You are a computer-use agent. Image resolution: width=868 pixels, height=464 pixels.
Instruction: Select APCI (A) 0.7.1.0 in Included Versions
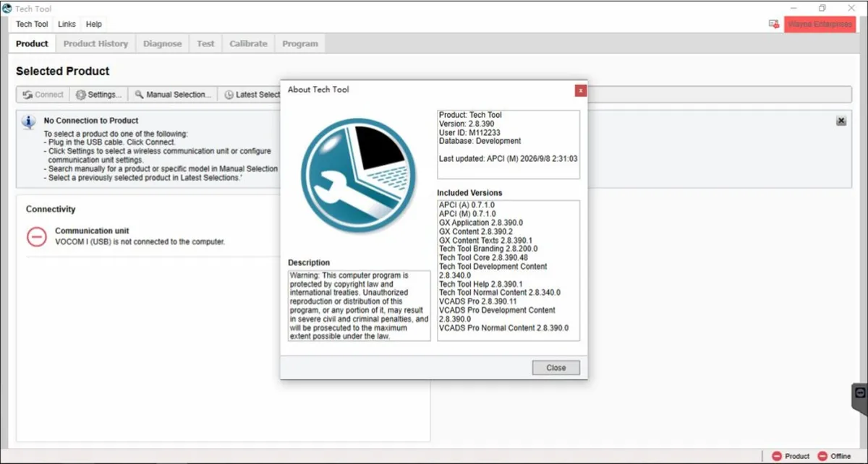click(467, 205)
